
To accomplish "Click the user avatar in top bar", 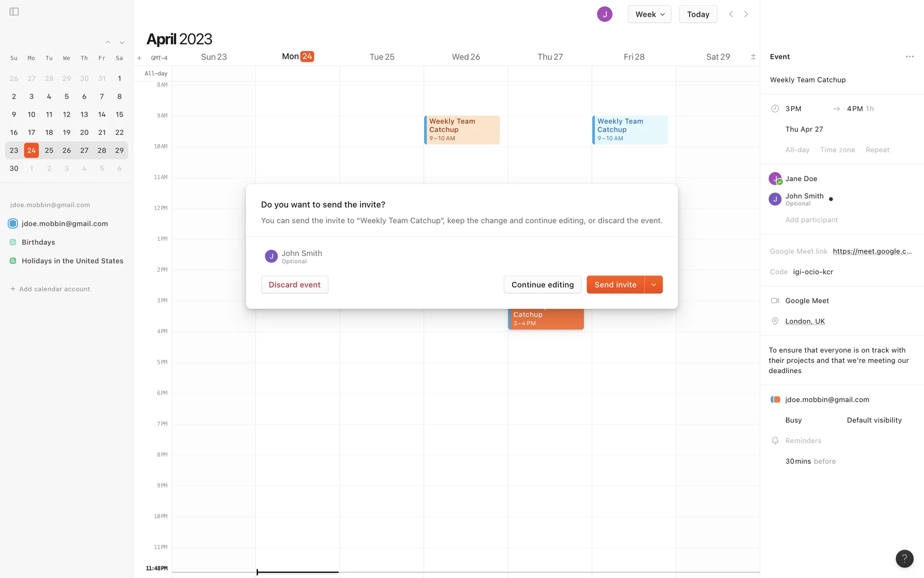I will tap(604, 14).
